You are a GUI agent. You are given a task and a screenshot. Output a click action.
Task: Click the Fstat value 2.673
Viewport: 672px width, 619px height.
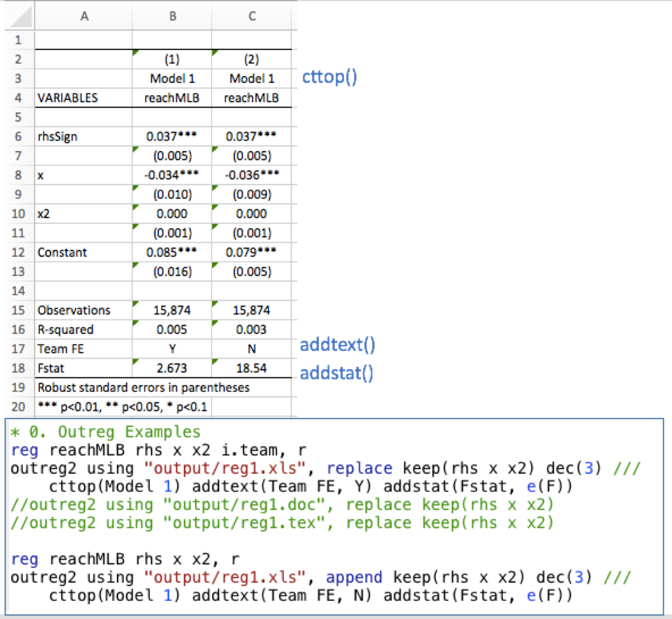pos(172,368)
